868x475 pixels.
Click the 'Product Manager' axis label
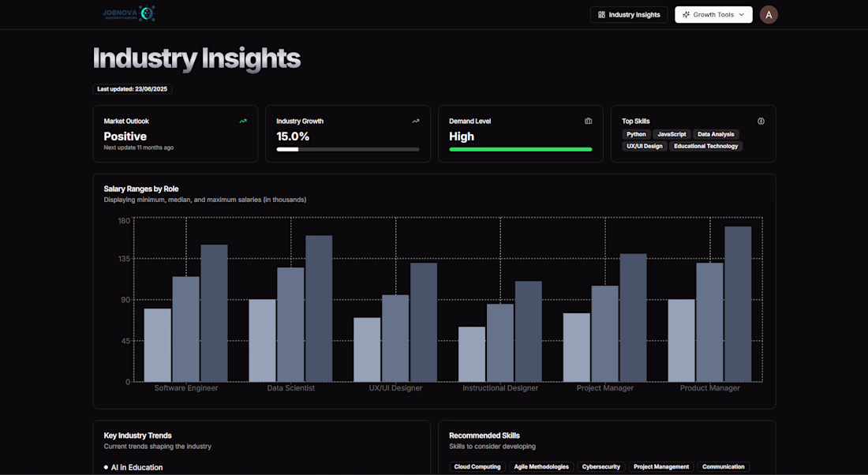(x=709, y=388)
